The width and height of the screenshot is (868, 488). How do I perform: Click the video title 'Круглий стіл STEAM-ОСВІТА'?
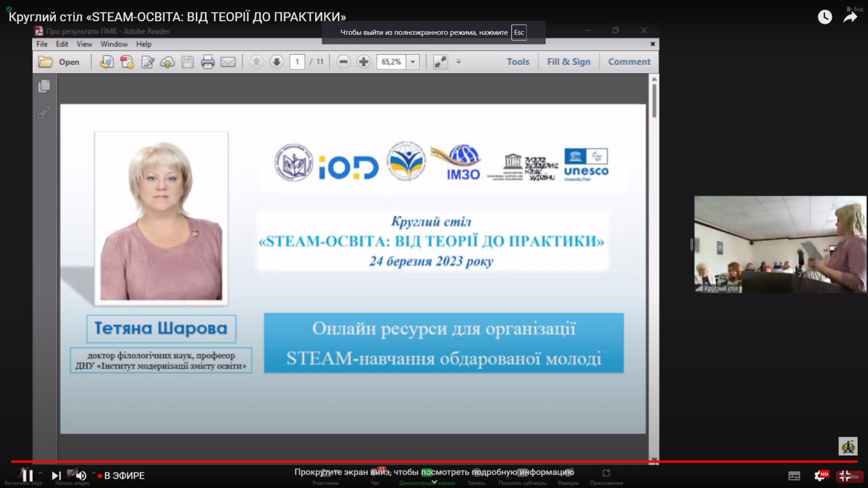(x=177, y=17)
